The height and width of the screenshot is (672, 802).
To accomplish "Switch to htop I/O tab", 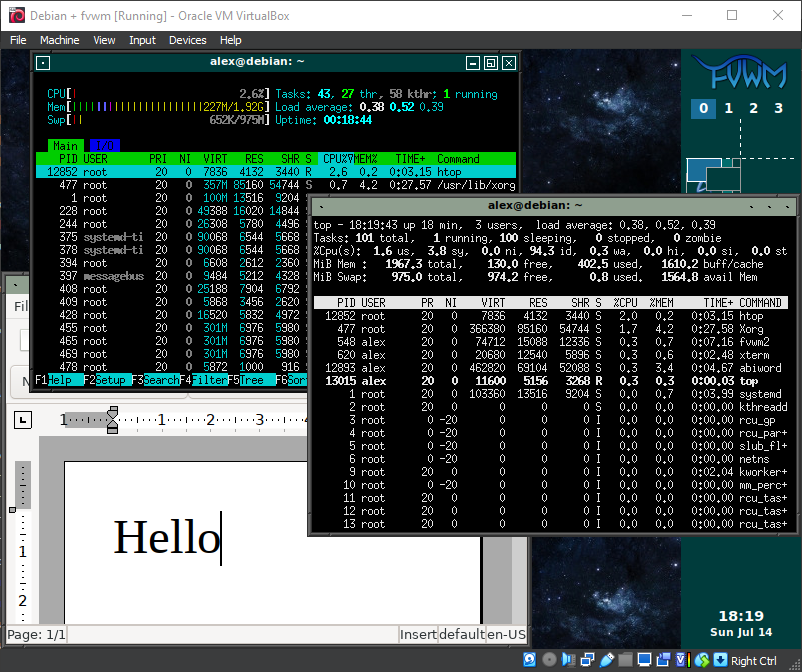I will pos(104,146).
